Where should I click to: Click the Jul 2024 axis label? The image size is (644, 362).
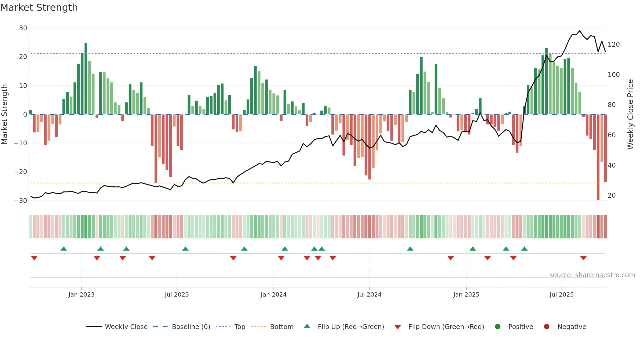click(x=369, y=294)
